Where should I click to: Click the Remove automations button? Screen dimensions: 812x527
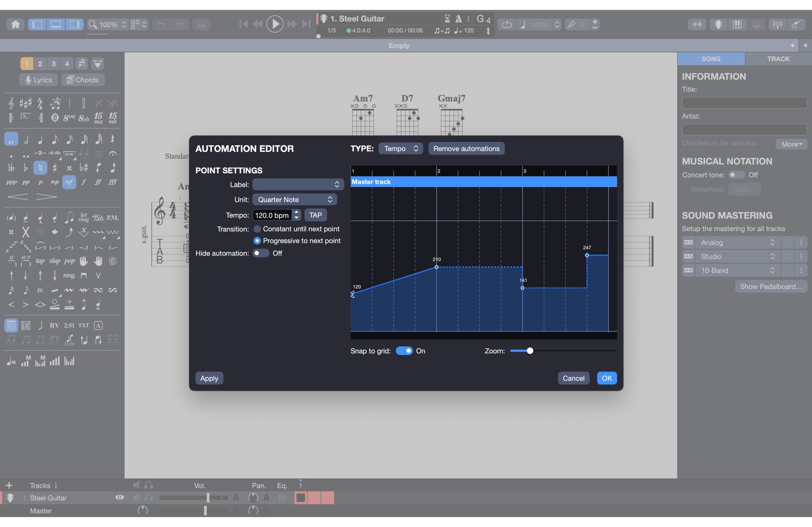click(466, 149)
